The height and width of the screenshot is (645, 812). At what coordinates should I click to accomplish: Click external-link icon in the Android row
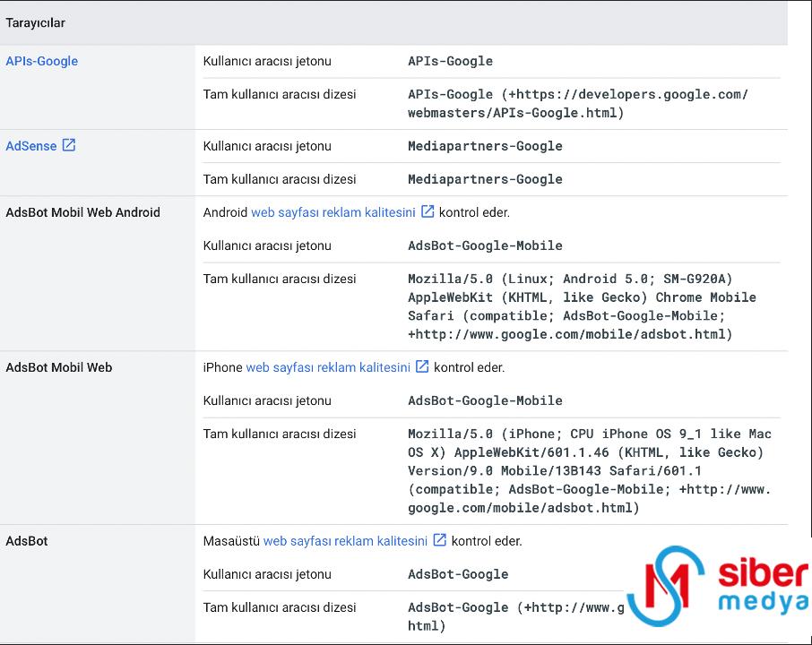pyautogui.click(x=428, y=211)
